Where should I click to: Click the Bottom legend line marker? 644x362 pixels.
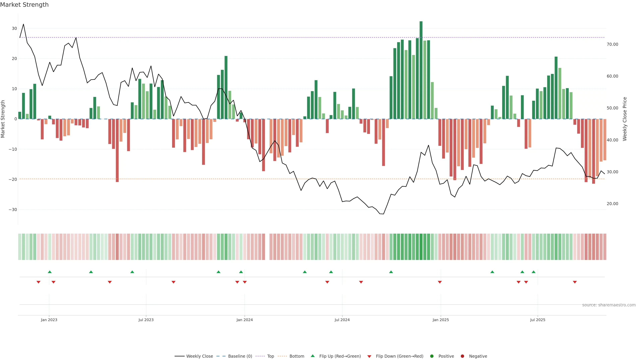(x=282, y=356)
